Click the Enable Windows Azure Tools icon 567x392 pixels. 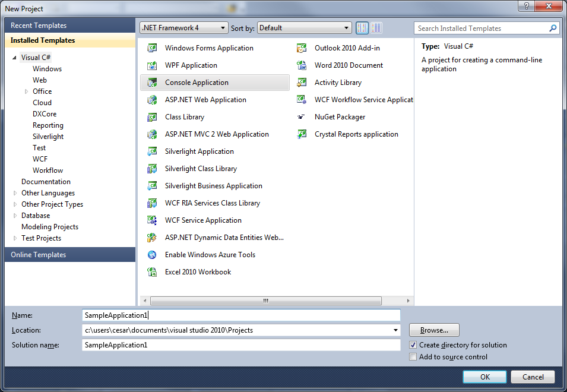[x=152, y=255]
